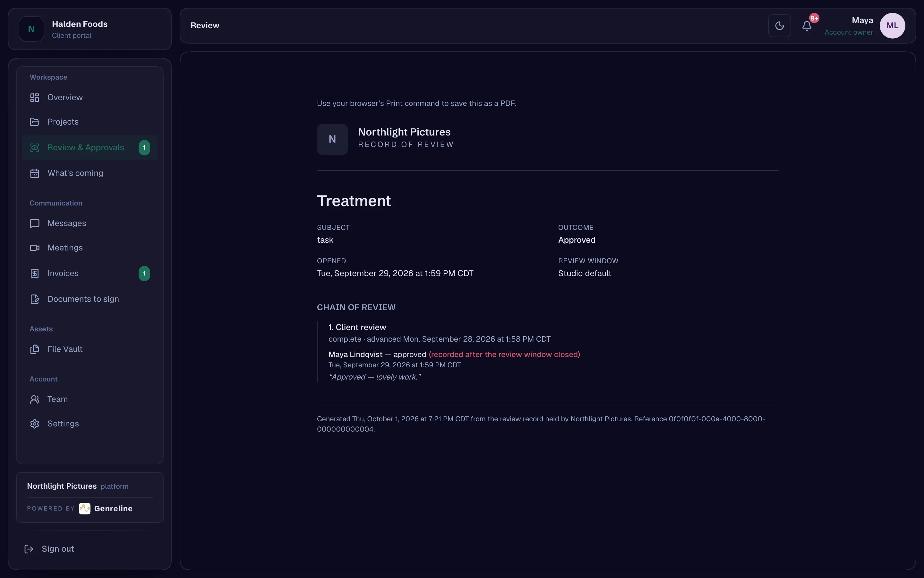Open the Documents to sign pen icon

pos(35,299)
